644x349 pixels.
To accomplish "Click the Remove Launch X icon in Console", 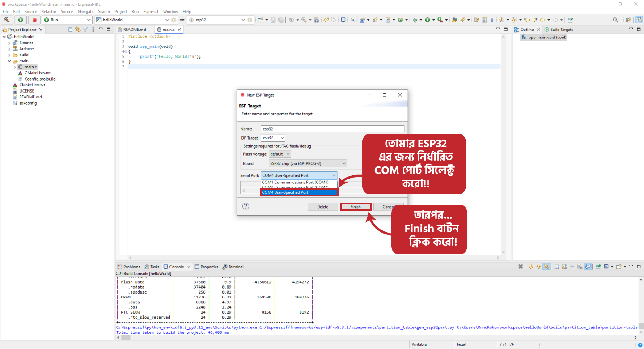I will point(521,267).
